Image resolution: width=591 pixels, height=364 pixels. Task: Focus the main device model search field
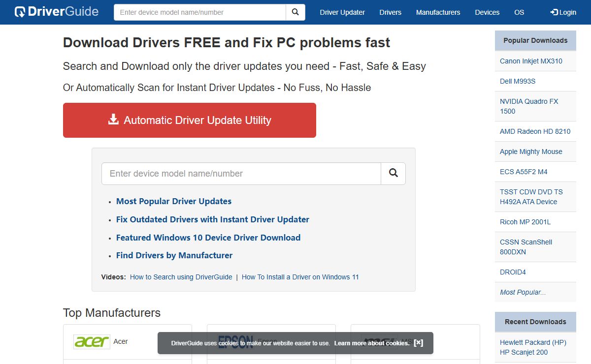coord(241,174)
